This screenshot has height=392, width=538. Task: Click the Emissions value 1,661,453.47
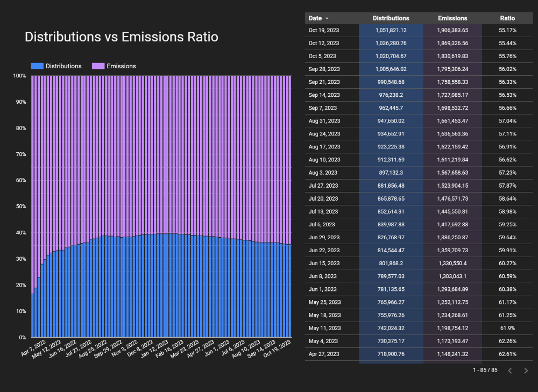coord(452,121)
